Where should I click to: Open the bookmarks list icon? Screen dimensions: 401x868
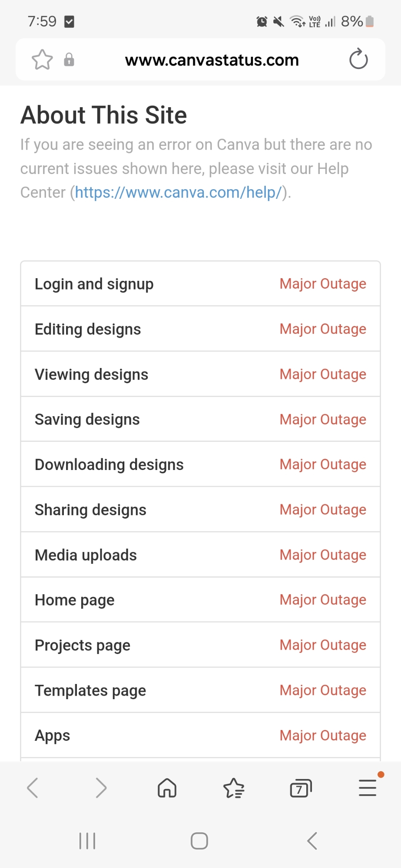tap(234, 788)
